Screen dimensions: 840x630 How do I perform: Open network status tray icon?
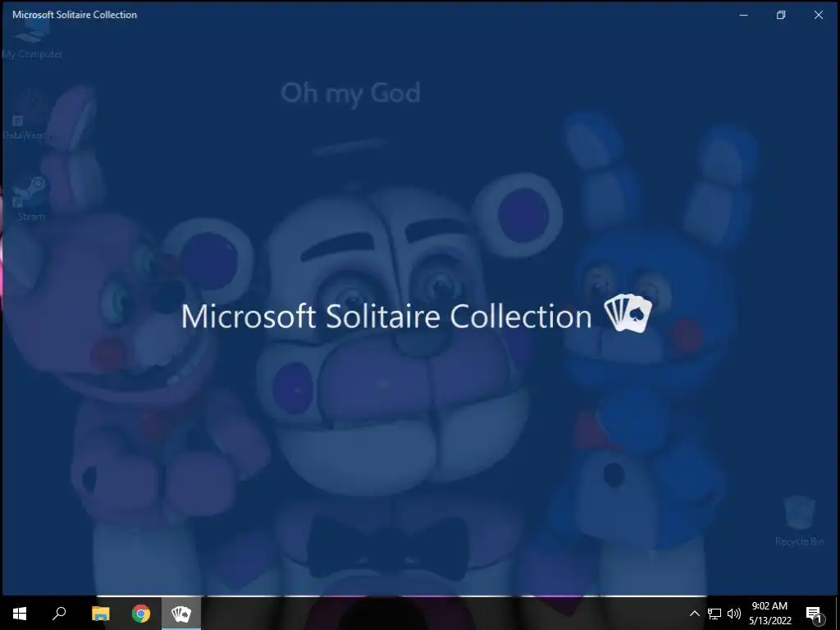pos(714,614)
